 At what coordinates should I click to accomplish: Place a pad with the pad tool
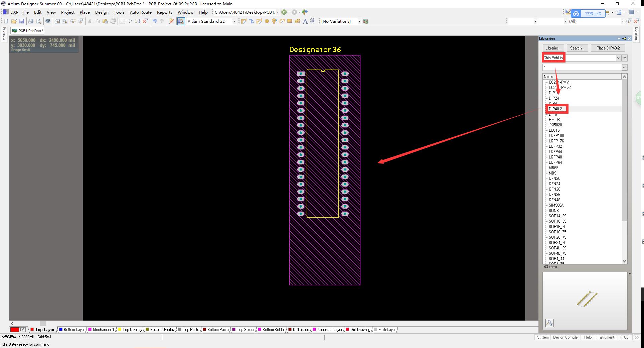pos(267,21)
